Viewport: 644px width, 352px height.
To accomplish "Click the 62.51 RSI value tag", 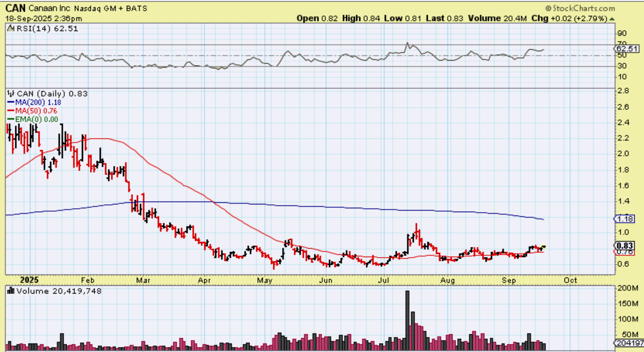I will (627, 49).
